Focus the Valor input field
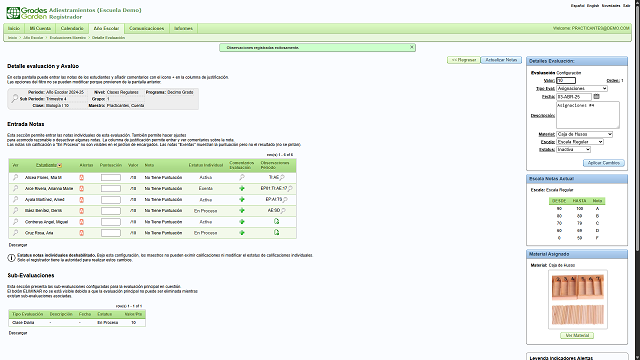The width and height of the screenshot is (640, 360). (566, 81)
